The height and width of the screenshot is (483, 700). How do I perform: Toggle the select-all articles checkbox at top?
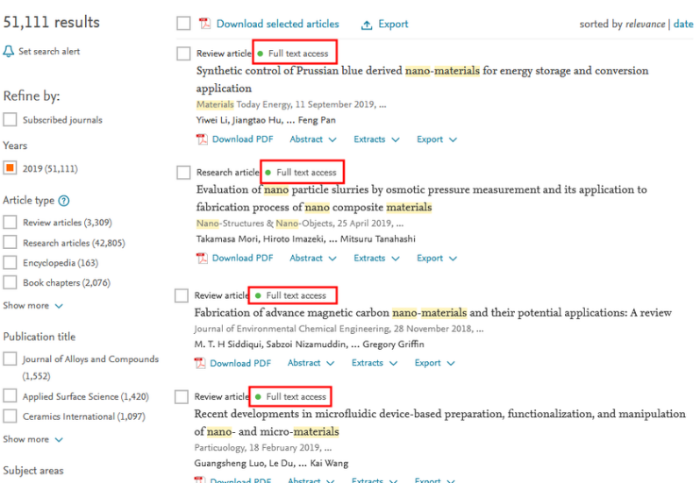pos(183,23)
